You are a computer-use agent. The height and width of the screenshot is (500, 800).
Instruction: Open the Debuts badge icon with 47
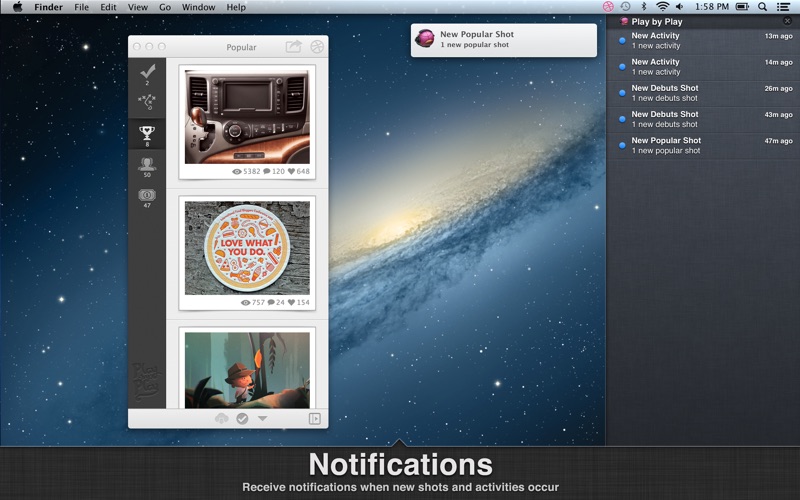coord(147,196)
